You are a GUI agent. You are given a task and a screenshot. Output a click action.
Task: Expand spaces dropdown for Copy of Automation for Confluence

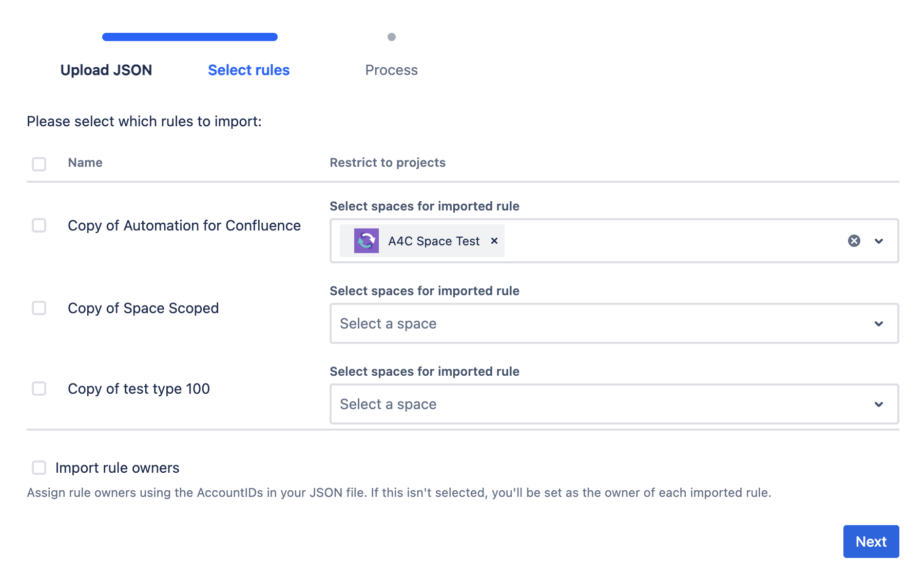click(879, 241)
